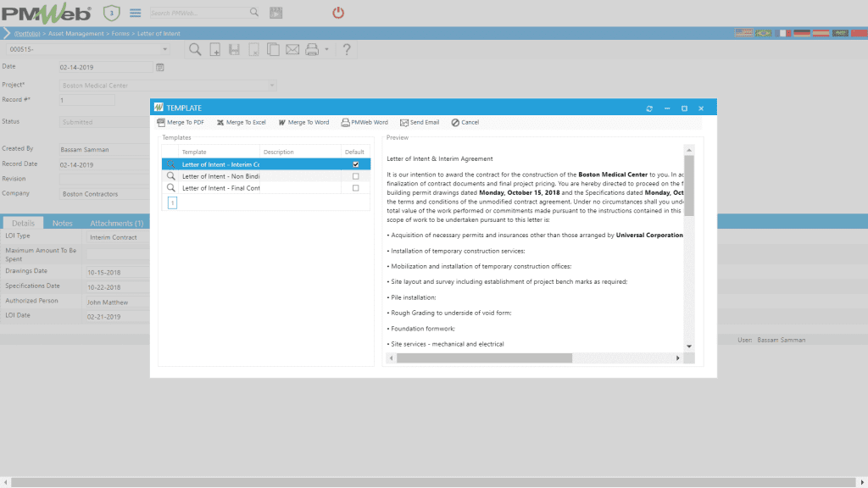Switch to the Notes tab
The height and width of the screenshot is (488, 868).
tap(62, 223)
